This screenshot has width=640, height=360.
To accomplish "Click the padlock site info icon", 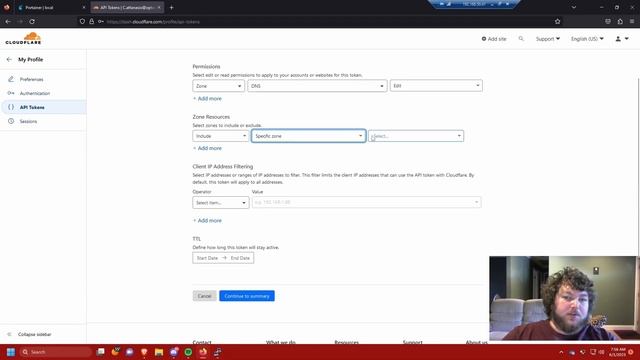I will point(91,22).
